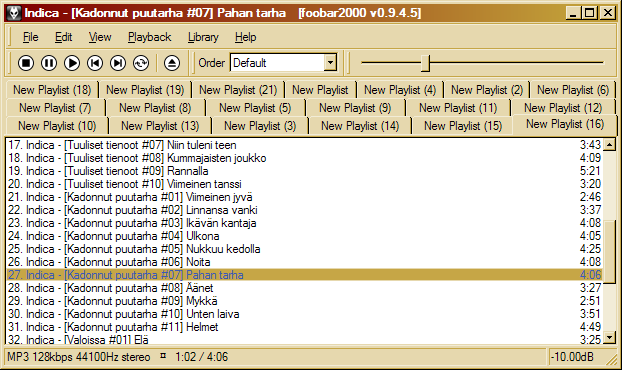
Task: Select track 21 Viimeinen jyvä
Action: click(x=305, y=197)
